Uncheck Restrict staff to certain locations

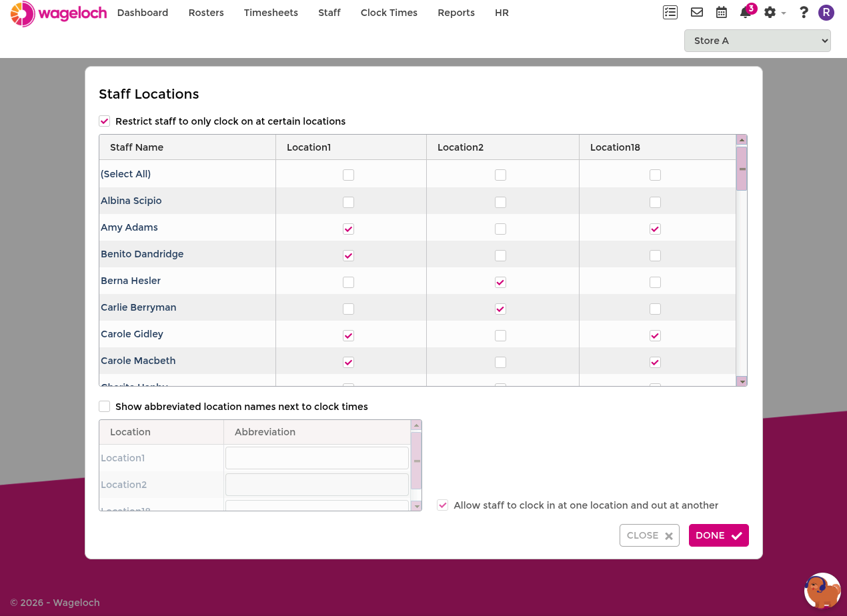point(104,121)
